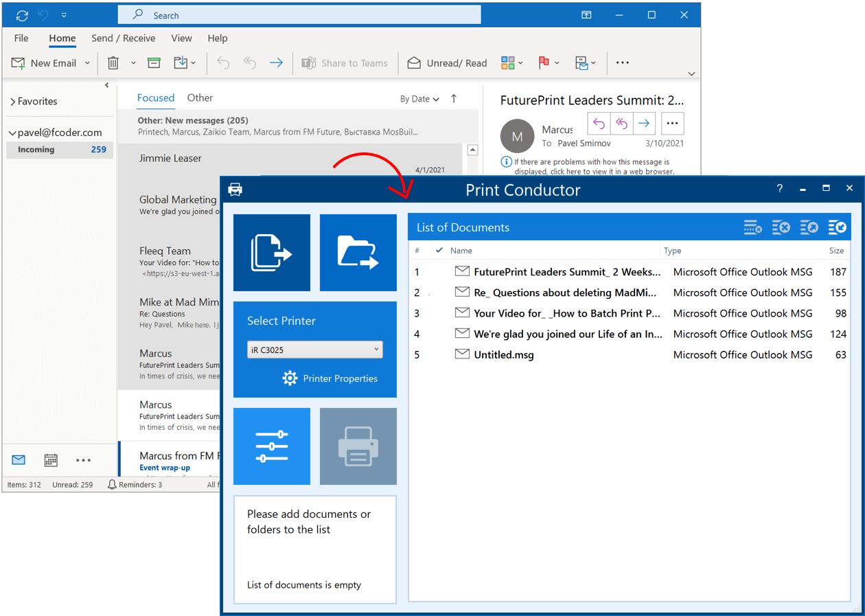The height and width of the screenshot is (616, 865).
Task: Open Printer Properties link
Action: point(330,378)
